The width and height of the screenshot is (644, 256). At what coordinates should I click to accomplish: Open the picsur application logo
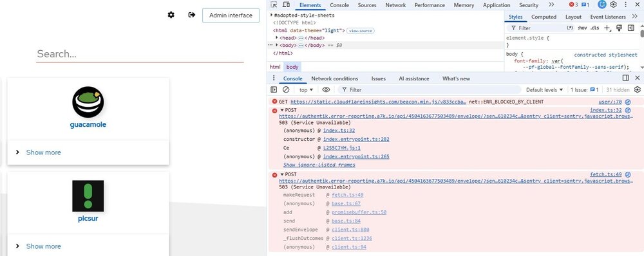pyautogui.click(x=88, y=196)
